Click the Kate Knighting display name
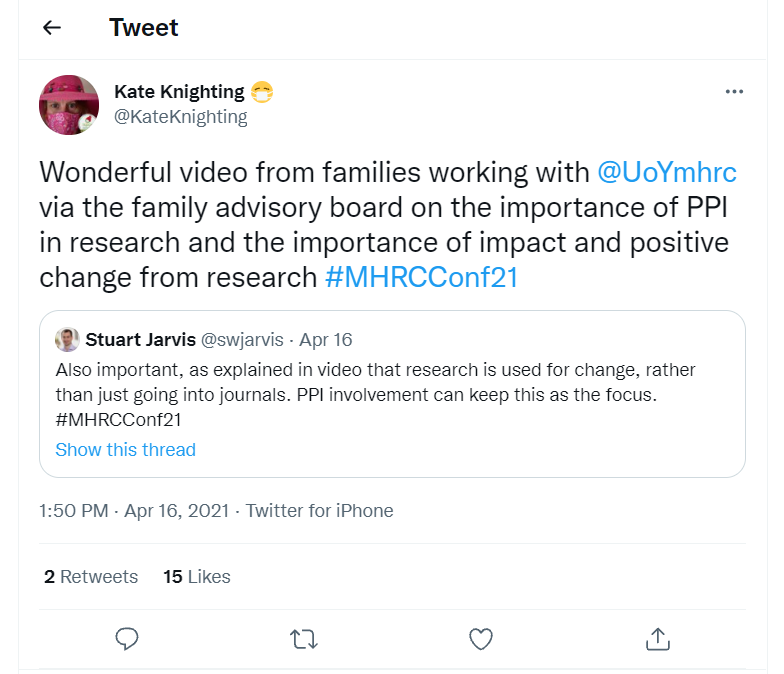Image resolution: width=784 pixels, height=674 pixels. coord(179,92)
